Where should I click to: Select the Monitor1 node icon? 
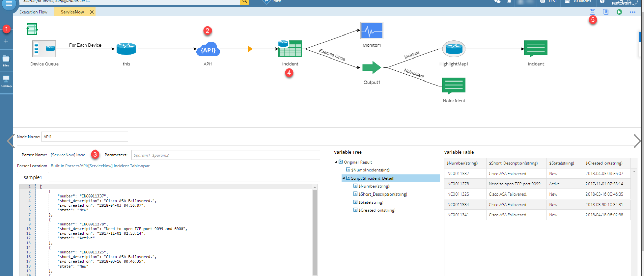[x=372, y=31]
